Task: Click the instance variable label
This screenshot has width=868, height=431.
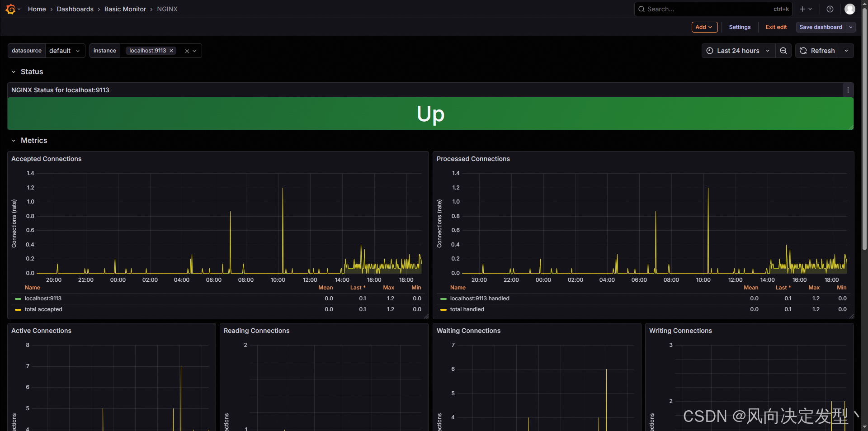Action: pyautogui.click(x=105, y=51)
